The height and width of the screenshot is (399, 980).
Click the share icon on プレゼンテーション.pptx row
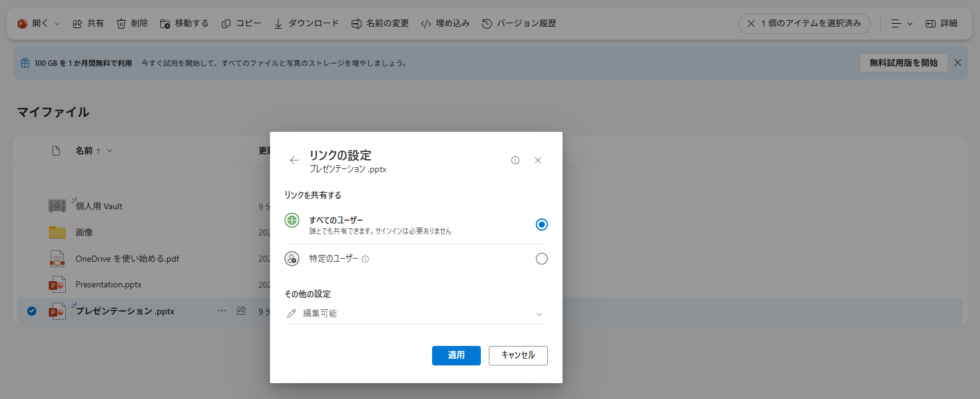(241, 311)
